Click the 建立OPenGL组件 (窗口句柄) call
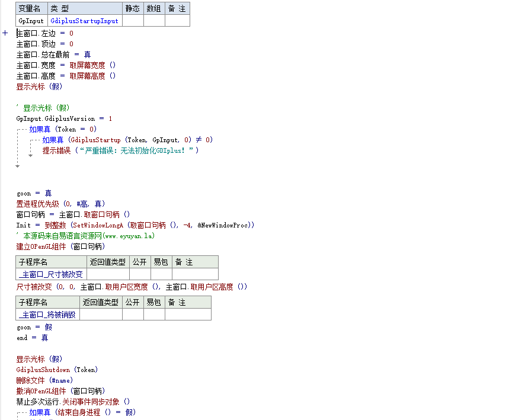Viewport: 509px width, 420px height. 60,246
